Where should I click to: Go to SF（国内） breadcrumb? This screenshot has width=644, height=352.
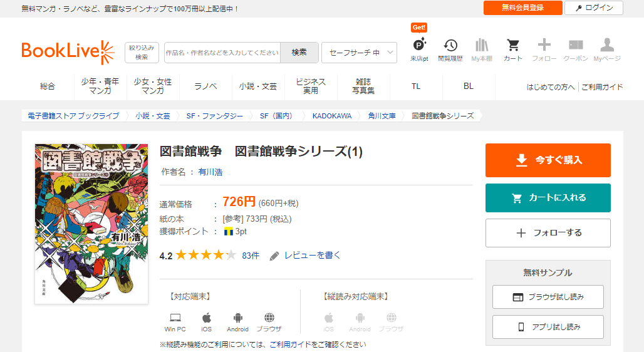click(x=278, y=116)
